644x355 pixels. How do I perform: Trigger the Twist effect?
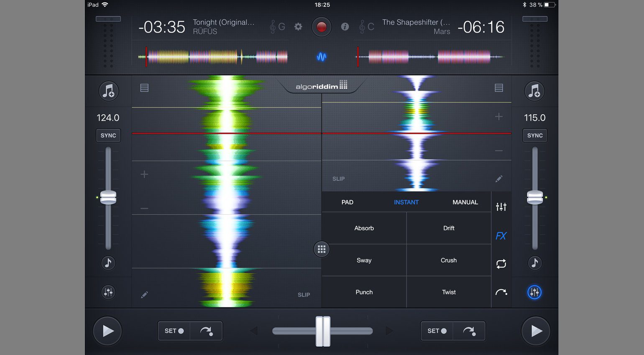pyautogui.click(x=449, y=292)
